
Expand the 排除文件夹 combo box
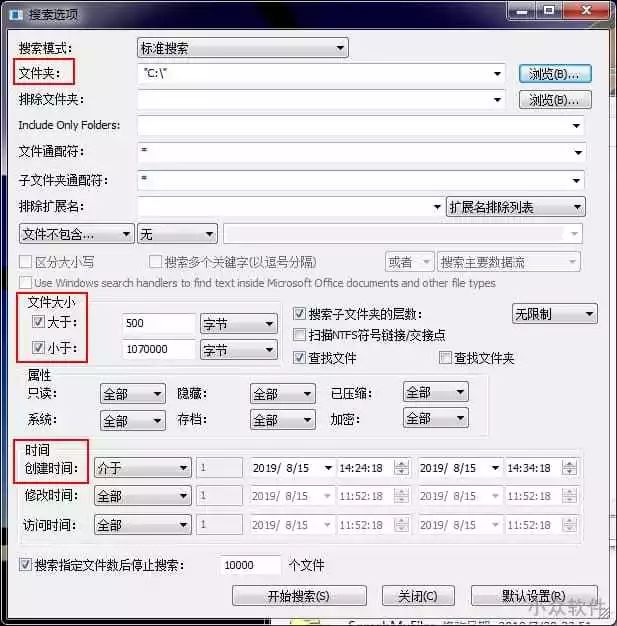(x=497, y=100)
